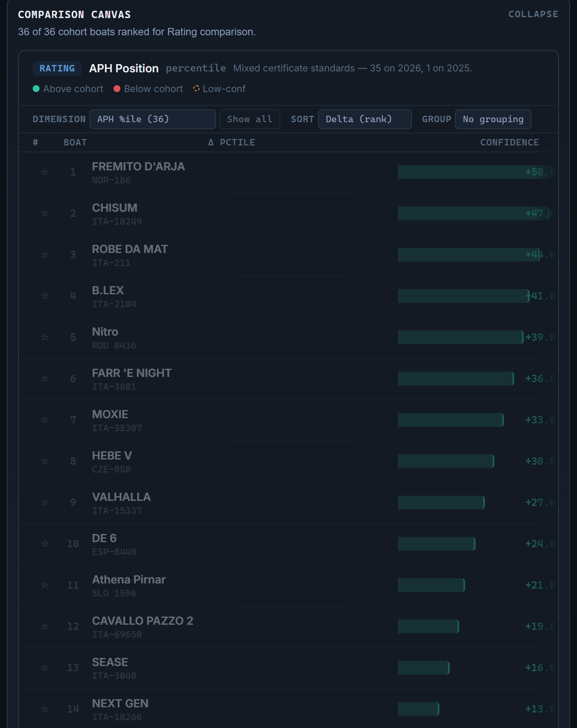The image size is (577, 728).
Task: Open the Delta (rank) sort dropdown
Action: coord(365,119)
